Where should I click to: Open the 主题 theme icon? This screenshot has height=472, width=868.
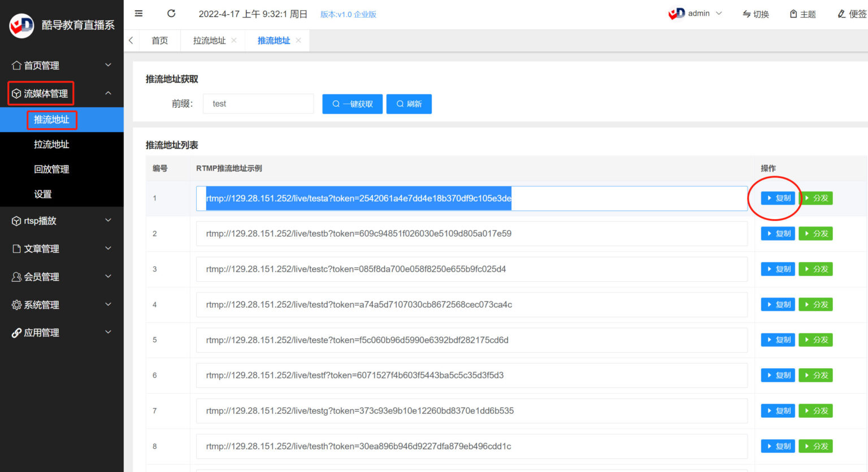(x=793, y=14)
